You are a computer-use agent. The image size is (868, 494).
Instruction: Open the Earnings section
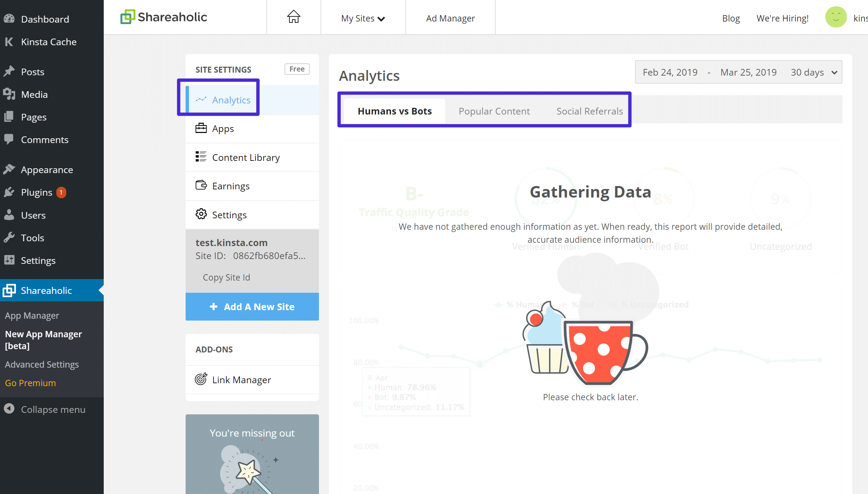point(231,186)
